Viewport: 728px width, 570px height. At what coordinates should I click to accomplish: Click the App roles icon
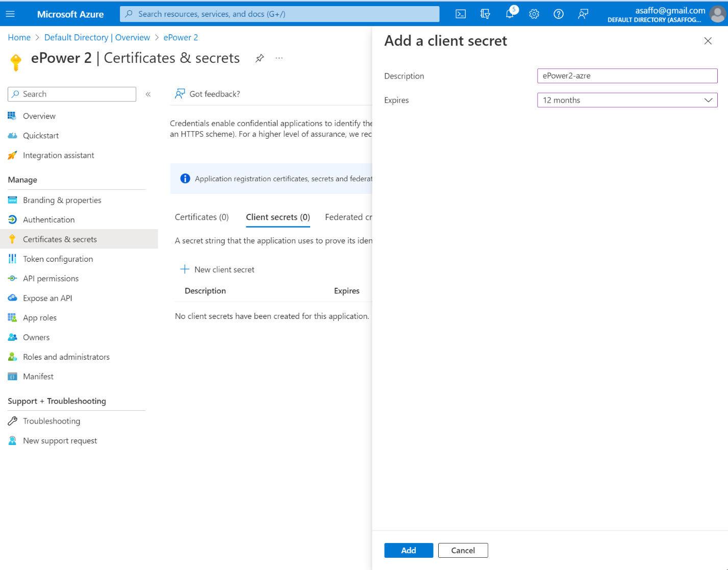pyautogui.click(x=12, y=317)
